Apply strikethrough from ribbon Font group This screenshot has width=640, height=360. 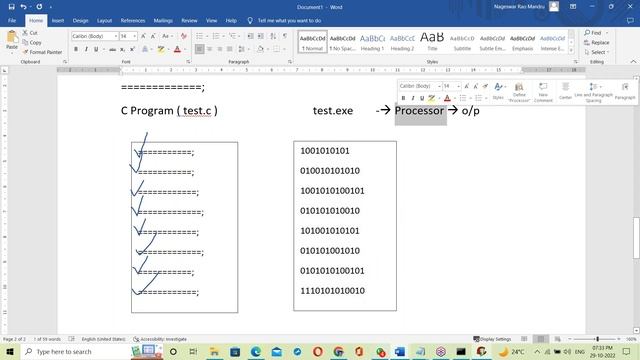point(112,49)
